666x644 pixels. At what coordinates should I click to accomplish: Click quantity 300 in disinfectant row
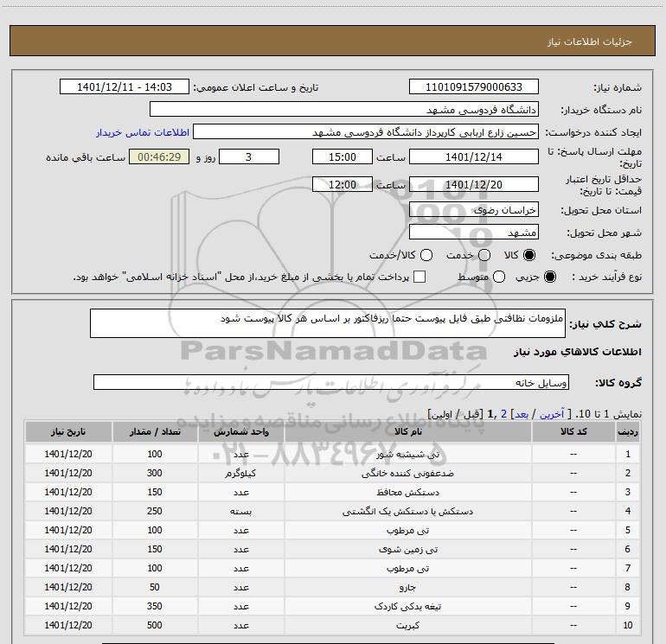tap(155, 473)
